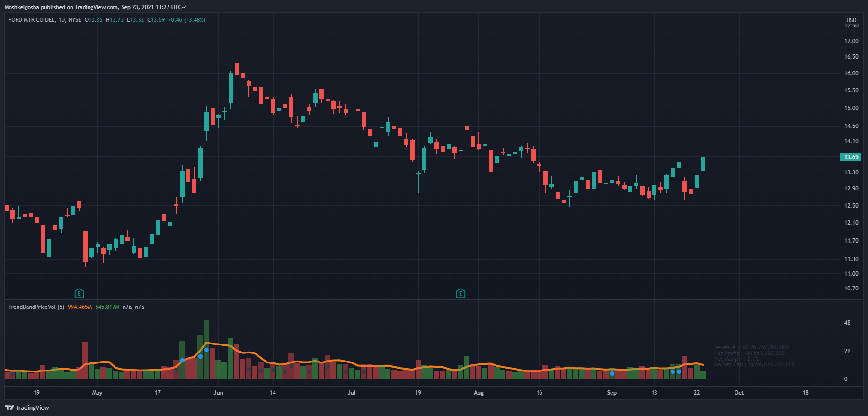Viewport: 868px width, 416px height.
Task: Click the 'Oct' date label on time axis
Action: coord(739,393)
